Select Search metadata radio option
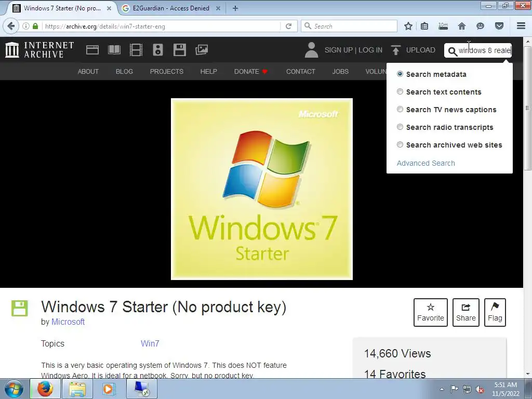This screenshot has width=532, height=399. (400, 74)
